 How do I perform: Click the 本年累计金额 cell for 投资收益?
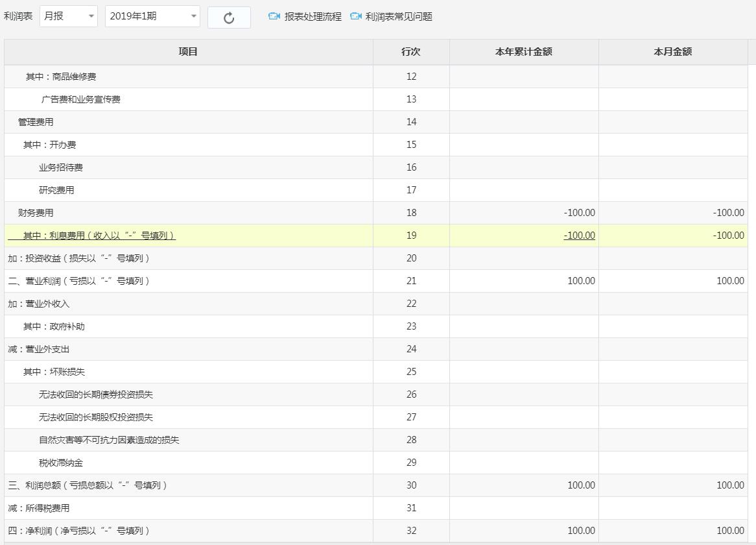(x=524, y=258)
